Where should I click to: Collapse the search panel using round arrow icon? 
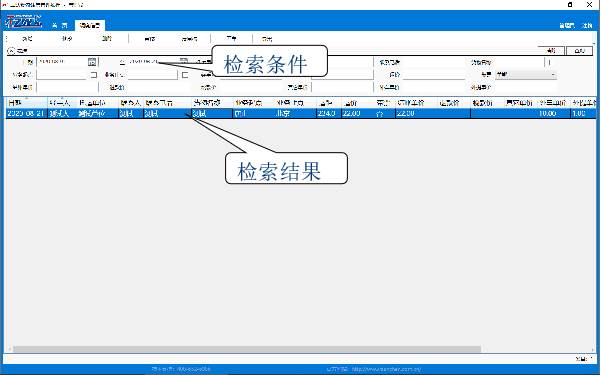[x=11, y=51]
